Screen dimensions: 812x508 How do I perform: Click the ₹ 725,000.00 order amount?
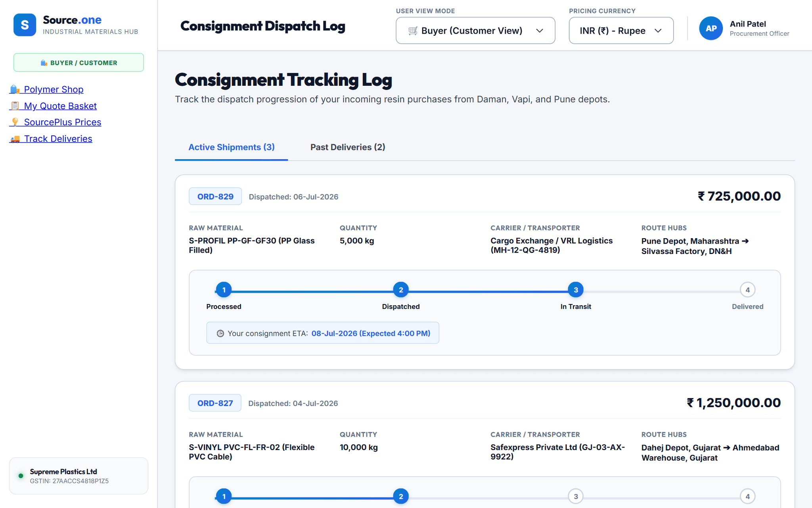[x=739, y=196]
